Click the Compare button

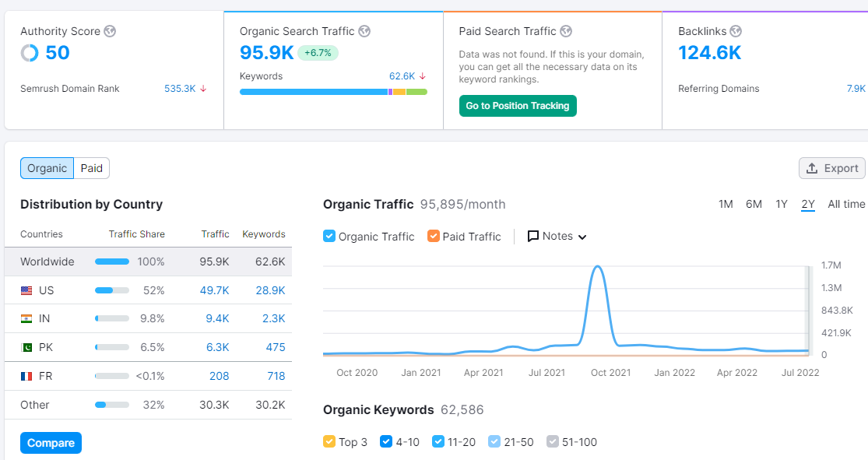pyautogui.click(x=51, y=443)
